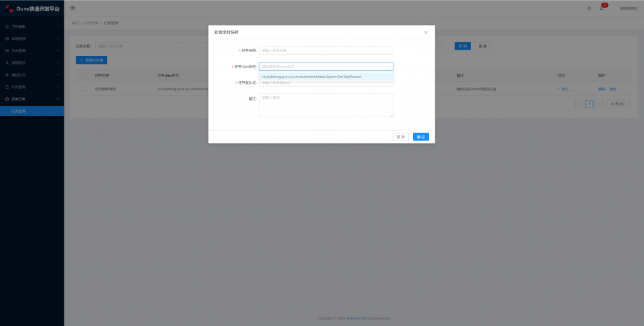Click the 备注 column header in the table
The image size is (644, 326).
[x=460, y=75]
